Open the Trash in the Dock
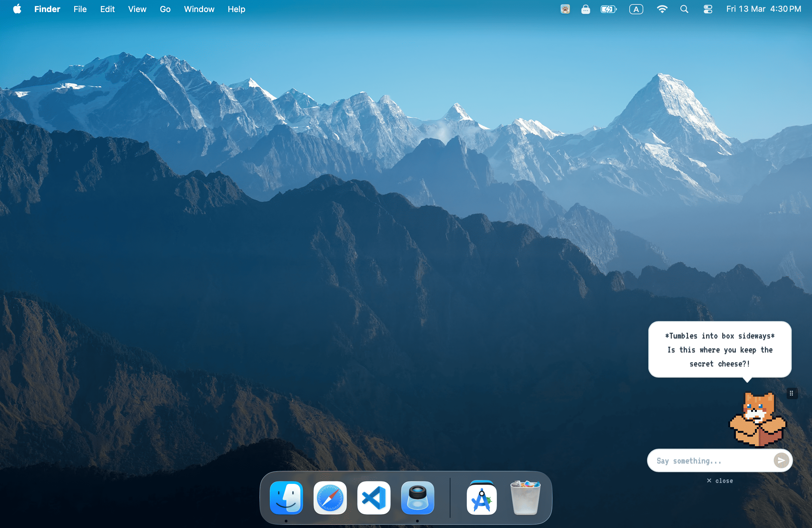The image size is (812, 528). tap(525, 498)
